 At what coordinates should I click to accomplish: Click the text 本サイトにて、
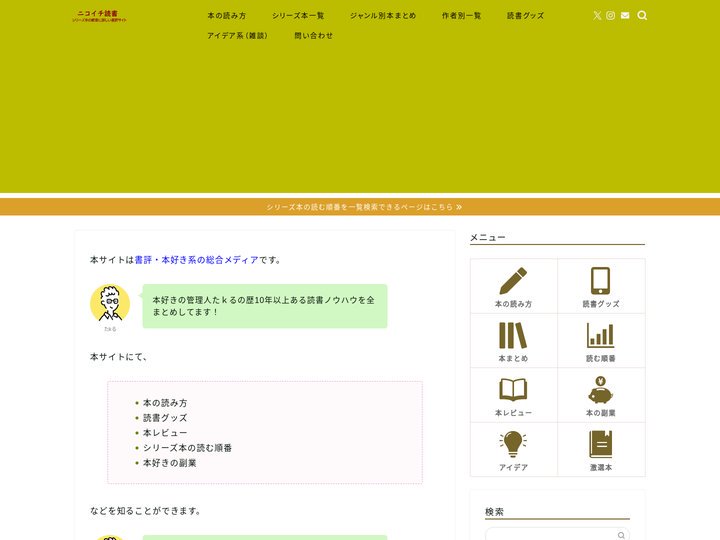(118, 357)
